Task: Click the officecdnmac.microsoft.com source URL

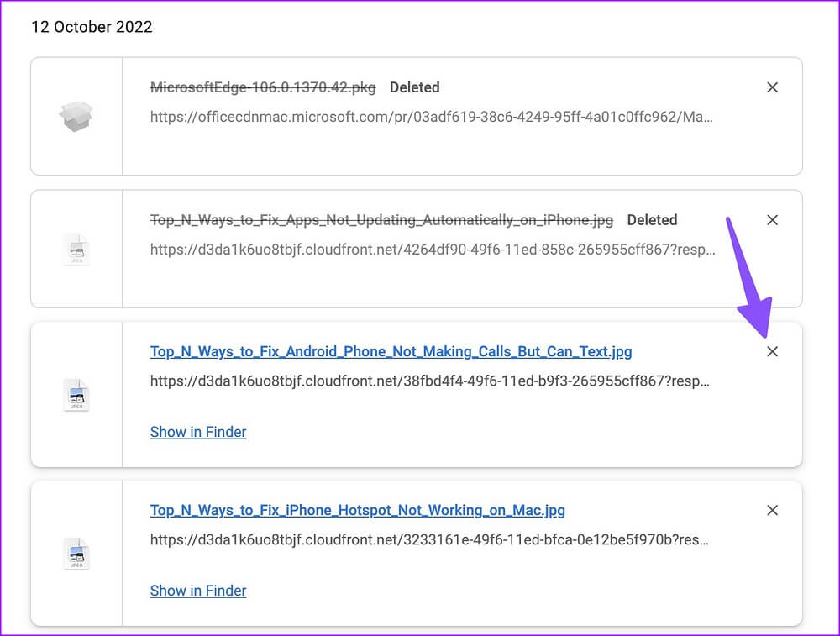Action: (x=431, y=117)
